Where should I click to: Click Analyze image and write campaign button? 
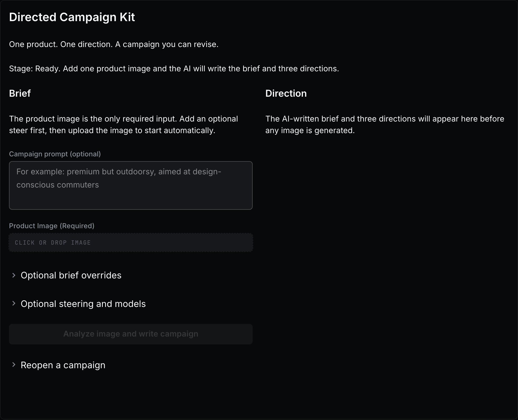(131, 334)
